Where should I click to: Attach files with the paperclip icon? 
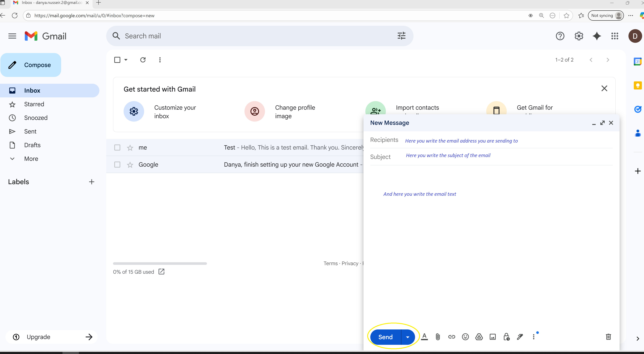[437, 337]
